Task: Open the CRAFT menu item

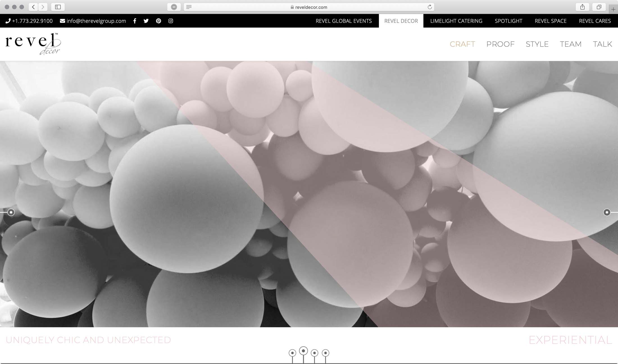Action: 462,44
